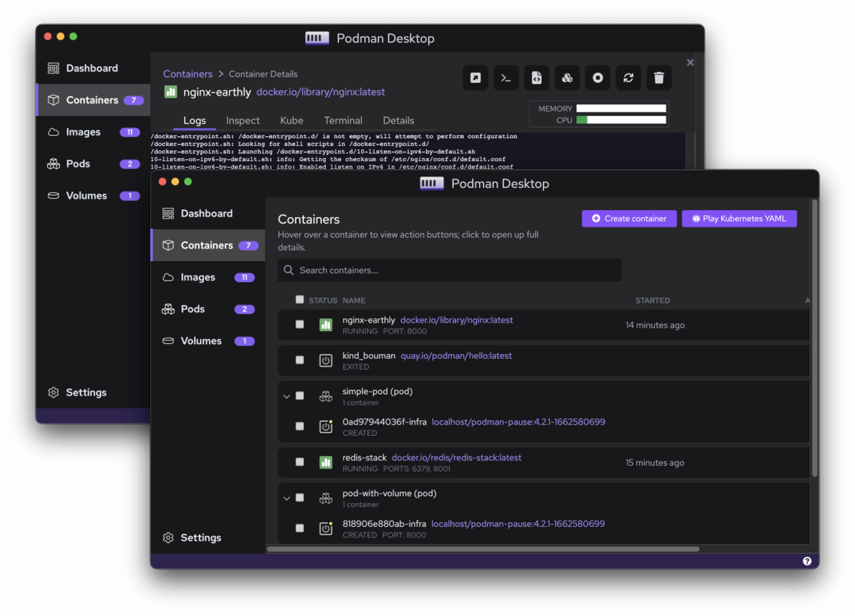Restart the nginx-earthly container
This screenshot has height=616, width=855.
628,78
